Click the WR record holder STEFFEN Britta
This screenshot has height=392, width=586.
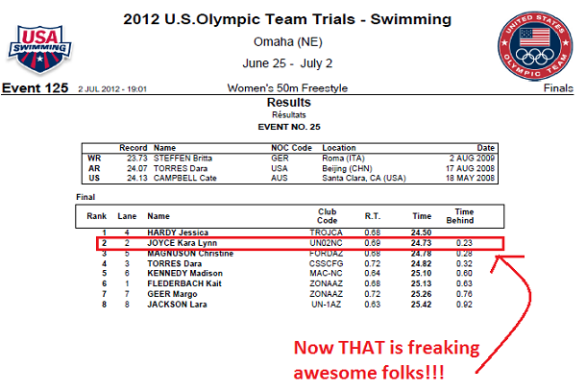coord(183,159)
